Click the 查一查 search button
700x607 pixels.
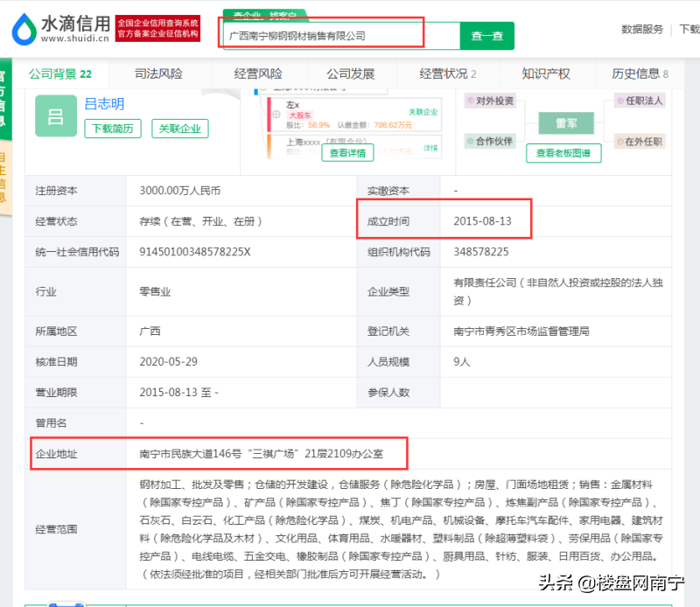tap(487, 36)
